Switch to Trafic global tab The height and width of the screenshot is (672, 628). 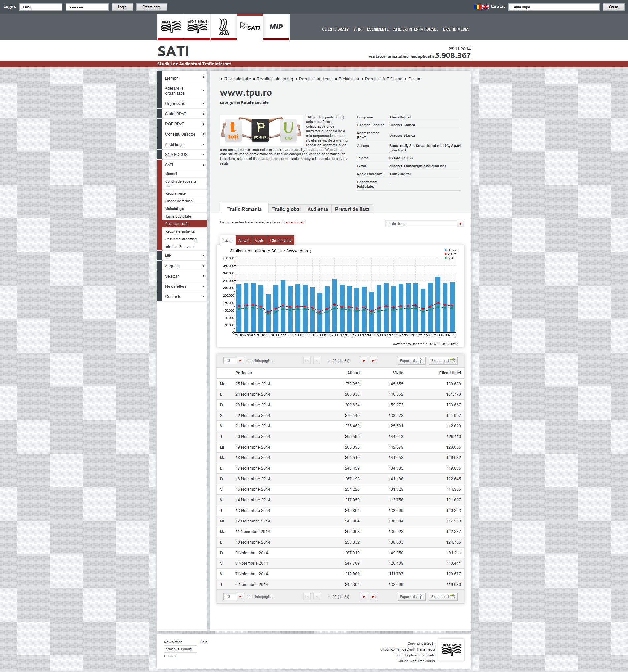[286, 209]
